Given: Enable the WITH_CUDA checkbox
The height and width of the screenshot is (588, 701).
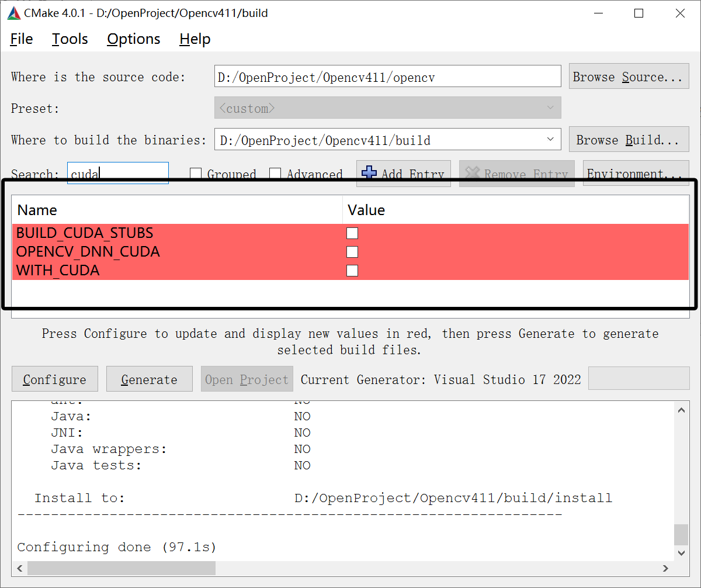Looking at the screenshot, I should click(352, 270).
